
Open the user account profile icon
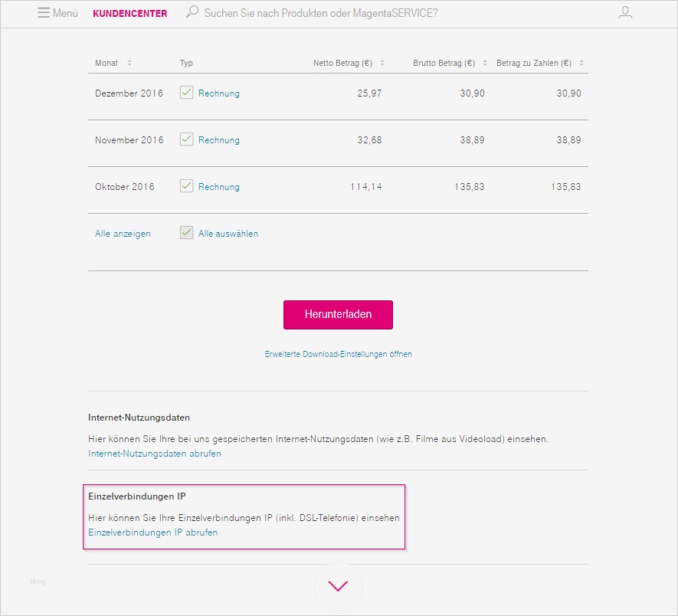tap(625, 13)
